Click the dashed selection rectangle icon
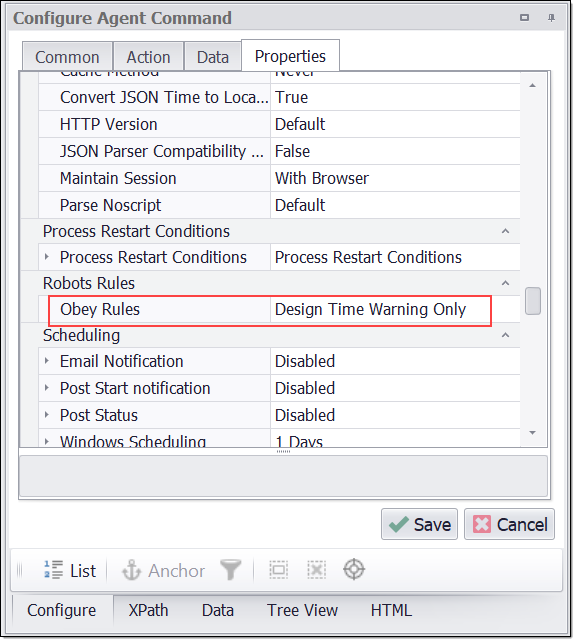The height and width of the screenshot is (642, 576). [278, 570]
